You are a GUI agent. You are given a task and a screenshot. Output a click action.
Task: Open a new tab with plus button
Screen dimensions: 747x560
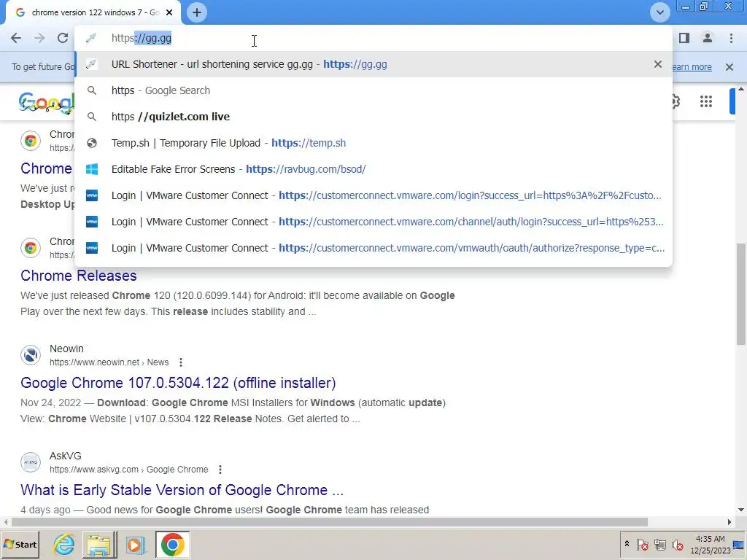pos(197,12)
